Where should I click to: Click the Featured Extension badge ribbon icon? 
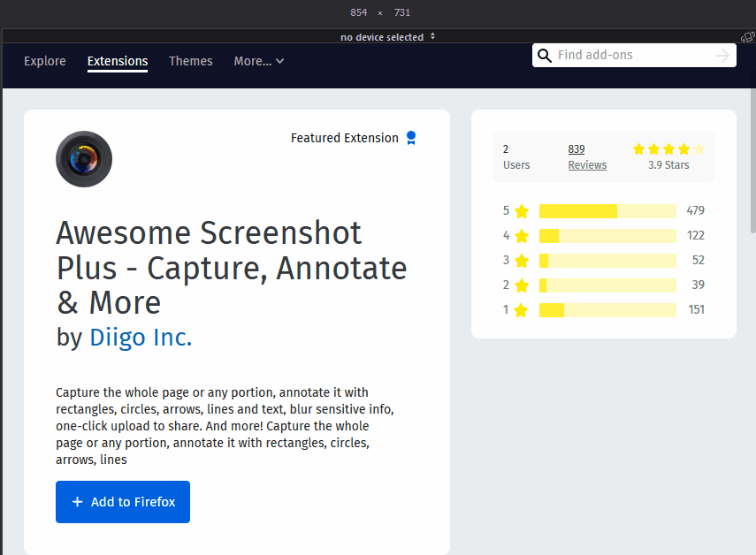point(411,138)
